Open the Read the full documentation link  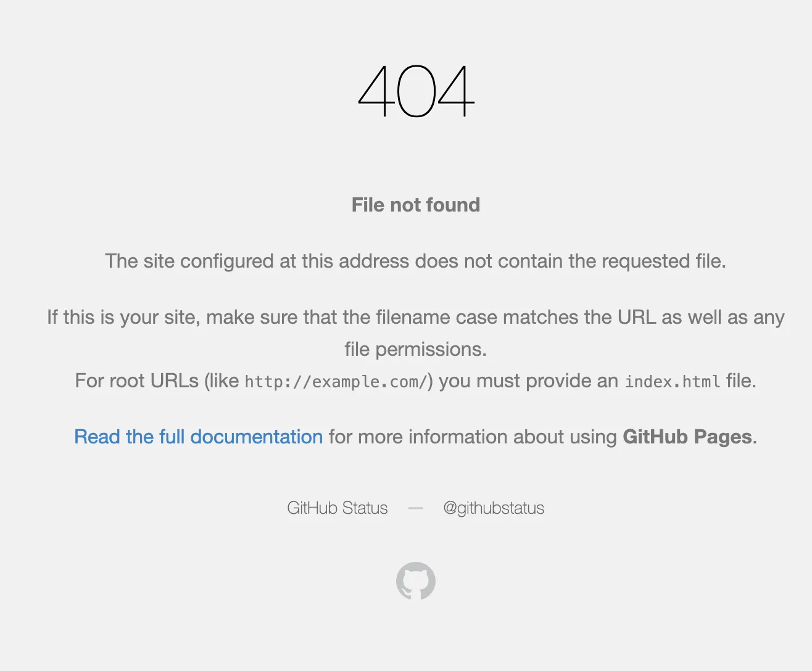tap(199, 437)
